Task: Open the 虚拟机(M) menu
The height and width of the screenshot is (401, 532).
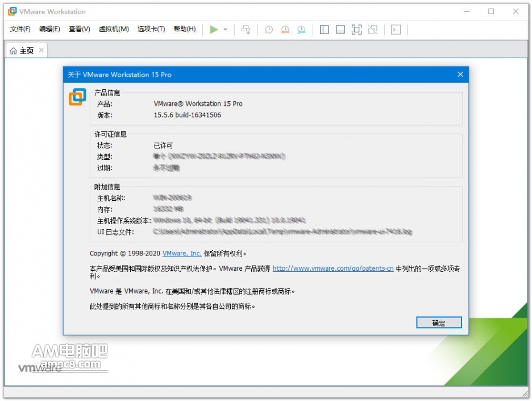Action: pos(114,29)
